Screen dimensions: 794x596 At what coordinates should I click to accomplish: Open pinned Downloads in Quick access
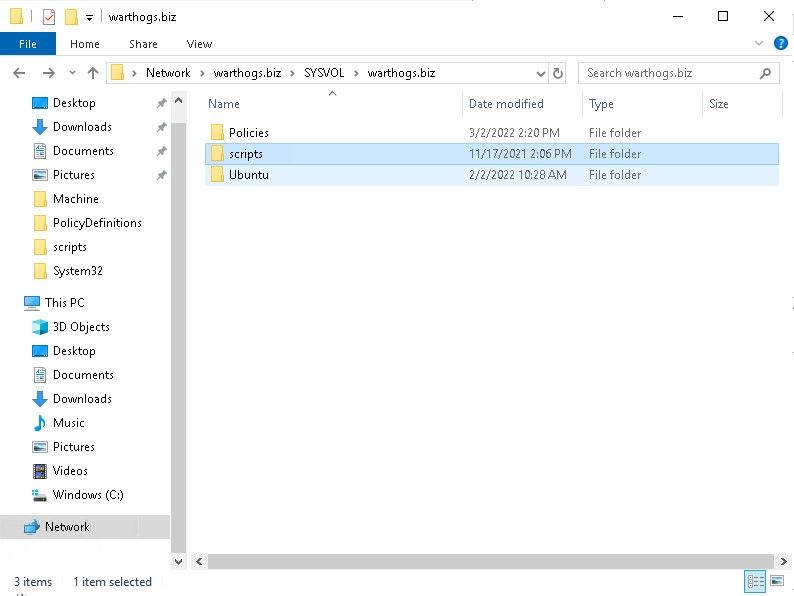pyautogui.click(x=82, y=127)
